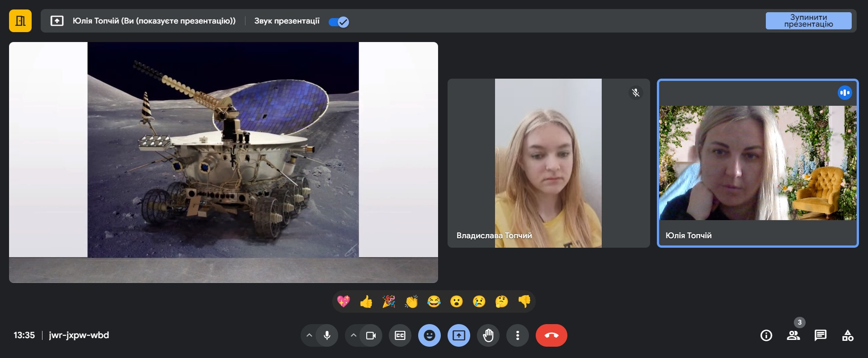Leave the call with red hang-up button
The image size is (868, 358).
click(551, 335)
